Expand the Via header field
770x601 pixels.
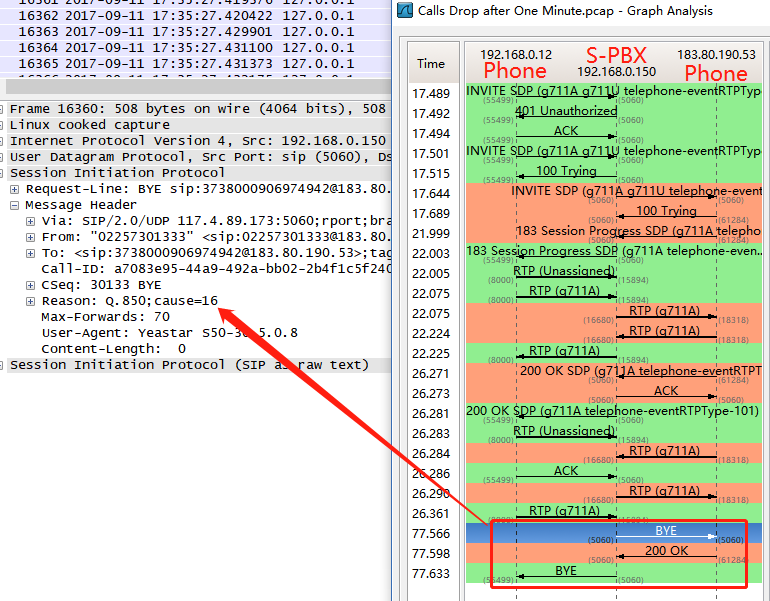(x=30, y=221)
